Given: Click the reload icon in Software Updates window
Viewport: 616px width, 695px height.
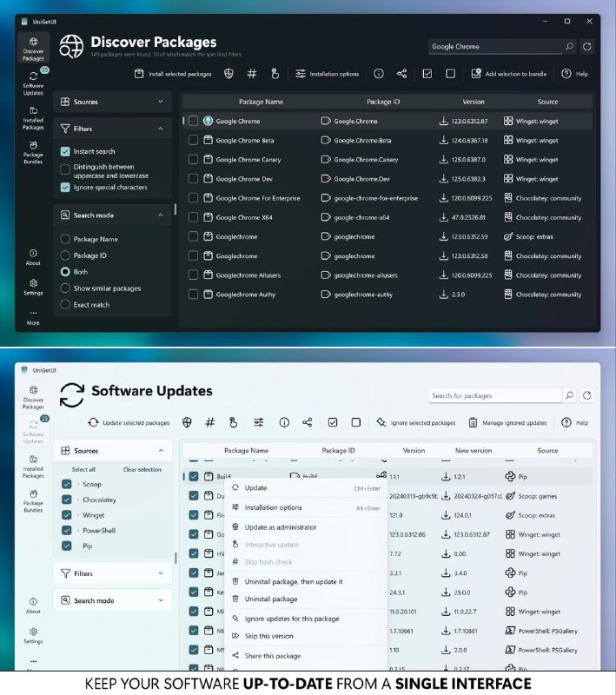Looking at the screenshot, I should (x=587, y=395).
